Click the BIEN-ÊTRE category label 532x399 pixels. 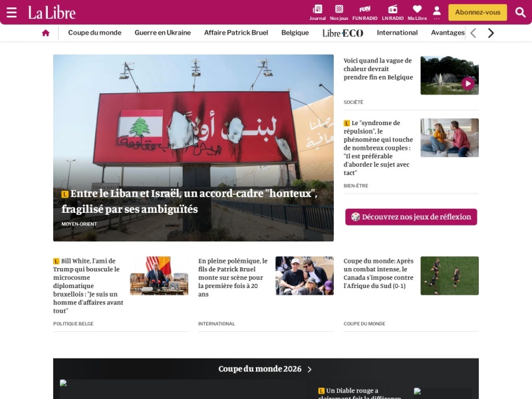coord(356,186)
